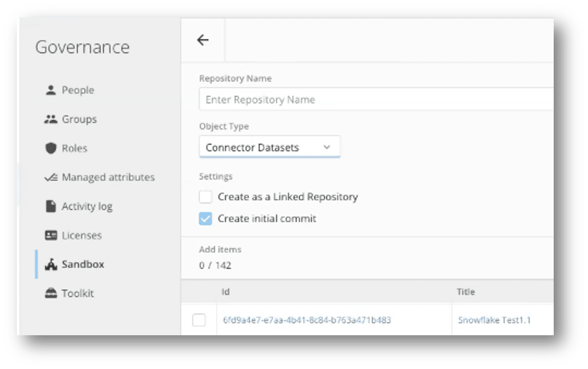Click the People person icon
The width and height of the screenshot is (588, 369).
51,90
